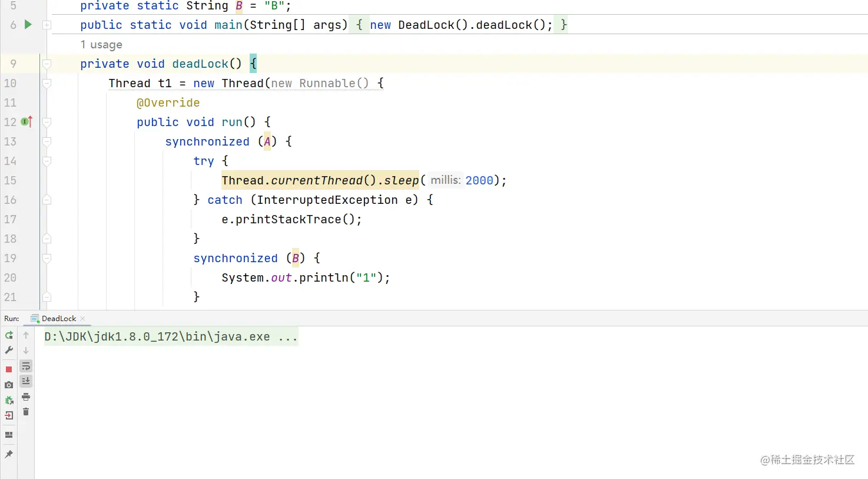The width and height of the screenshot is (868, 479).
Task: Toggle soft-wrap in console output
Action: 26,366
